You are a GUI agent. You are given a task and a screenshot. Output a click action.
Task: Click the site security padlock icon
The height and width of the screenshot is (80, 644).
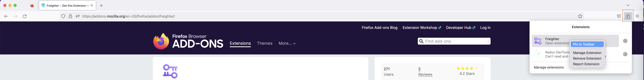point(70,16)
